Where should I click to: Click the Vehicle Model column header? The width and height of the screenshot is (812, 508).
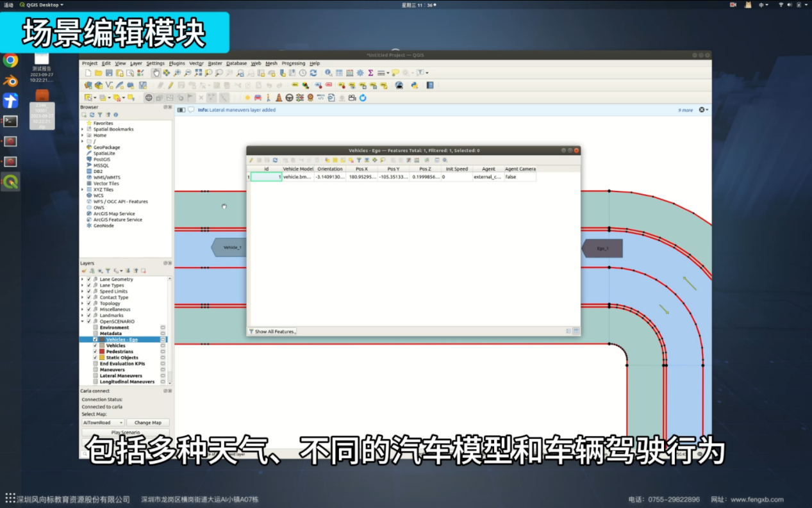click(x=298, y=169)
